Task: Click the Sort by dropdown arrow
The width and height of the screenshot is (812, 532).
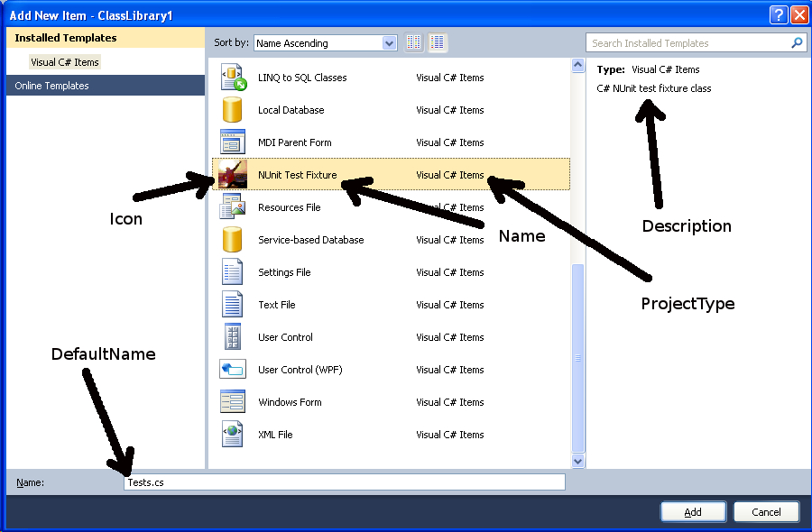Action: (x=390, y=43)
